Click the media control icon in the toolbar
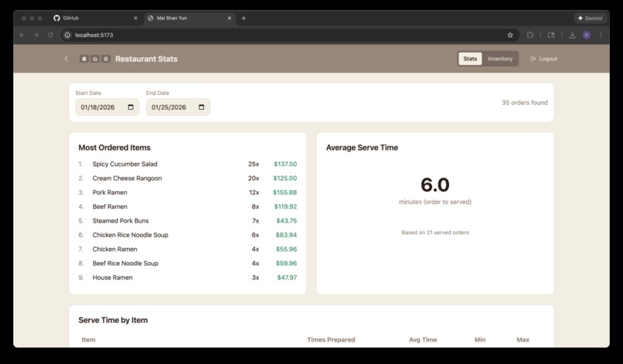Viewport: 623px width, 364px height. [x=551, y=35]
